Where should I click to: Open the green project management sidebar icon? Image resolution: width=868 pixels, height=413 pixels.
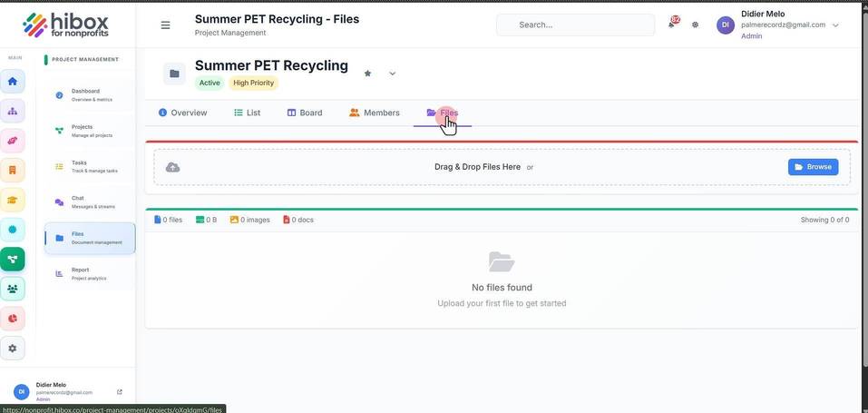point(12,259)
